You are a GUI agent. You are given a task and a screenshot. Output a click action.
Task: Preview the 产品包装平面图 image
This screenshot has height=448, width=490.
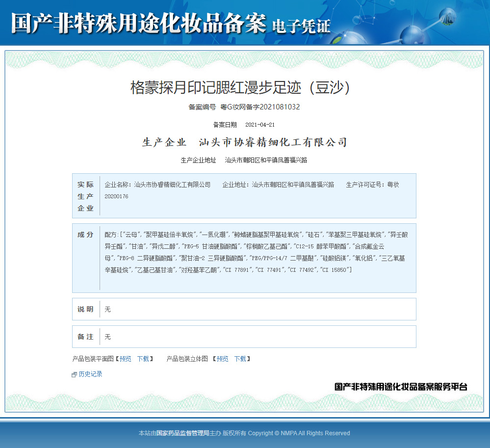point(125,359)
